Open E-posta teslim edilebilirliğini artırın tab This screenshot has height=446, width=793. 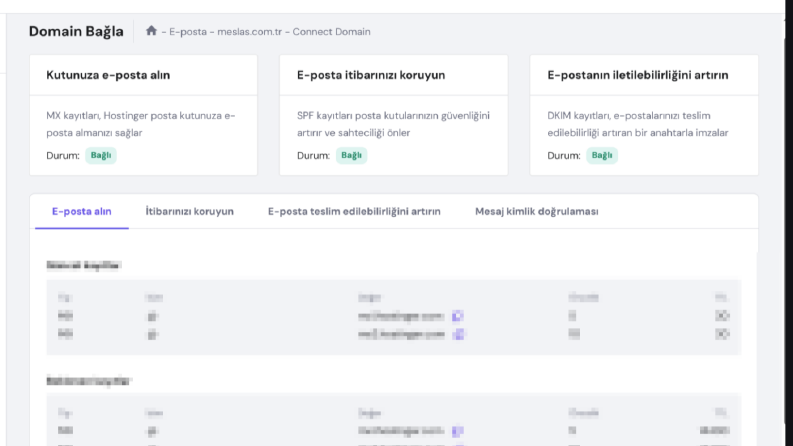click(354, 211)
